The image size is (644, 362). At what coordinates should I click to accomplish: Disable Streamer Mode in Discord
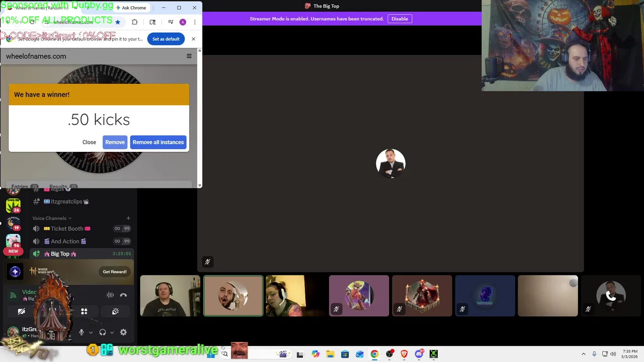[399, 19]
